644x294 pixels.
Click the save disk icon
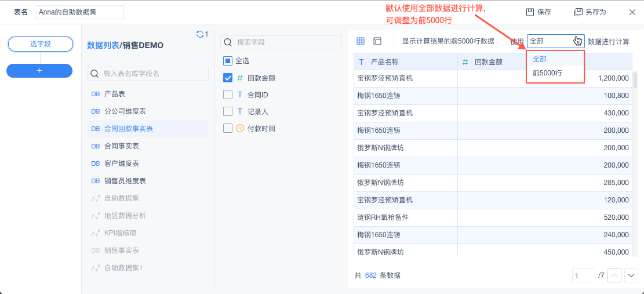coord(530,12)
